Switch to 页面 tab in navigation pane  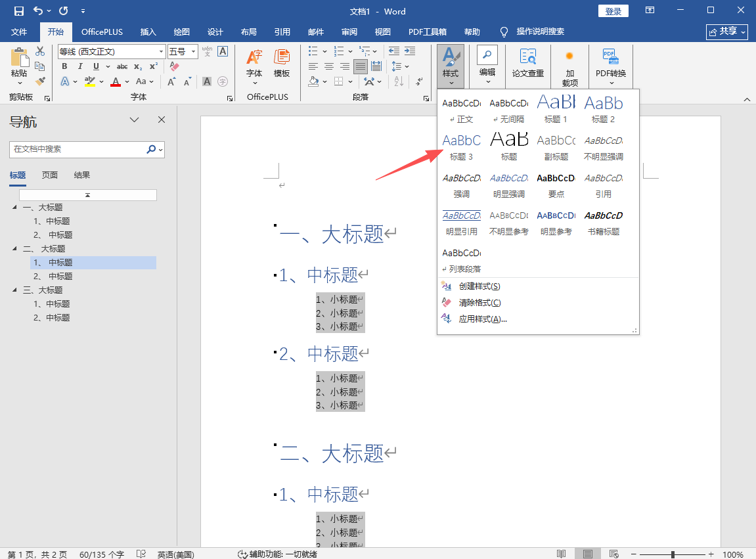pos(50,175)
